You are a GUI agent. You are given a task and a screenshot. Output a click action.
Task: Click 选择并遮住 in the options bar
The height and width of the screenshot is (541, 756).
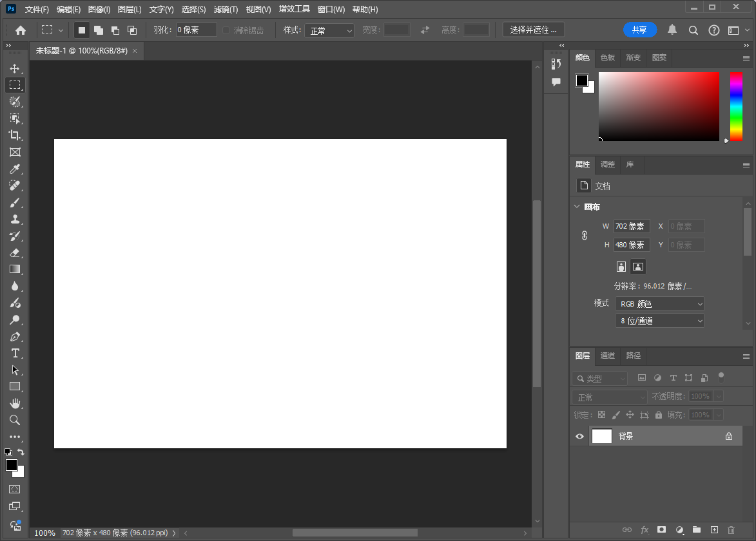click(x=533, y=29)
